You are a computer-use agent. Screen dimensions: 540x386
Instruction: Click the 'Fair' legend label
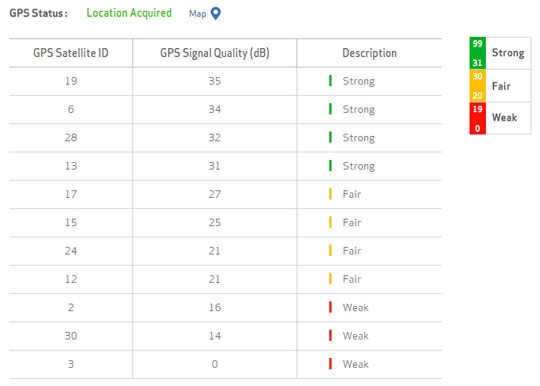tap(501, 86)
